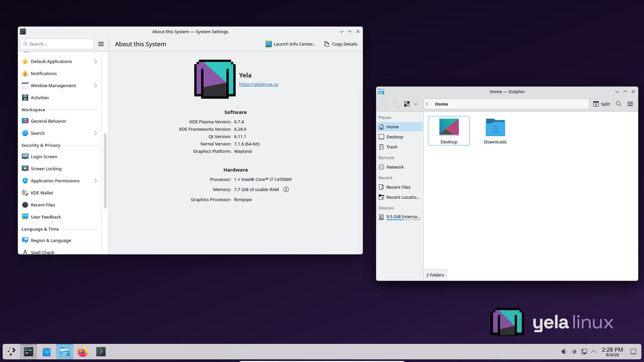644x362 pixels.
Task: Focus the System Settings search field
Action: [57, 44]
